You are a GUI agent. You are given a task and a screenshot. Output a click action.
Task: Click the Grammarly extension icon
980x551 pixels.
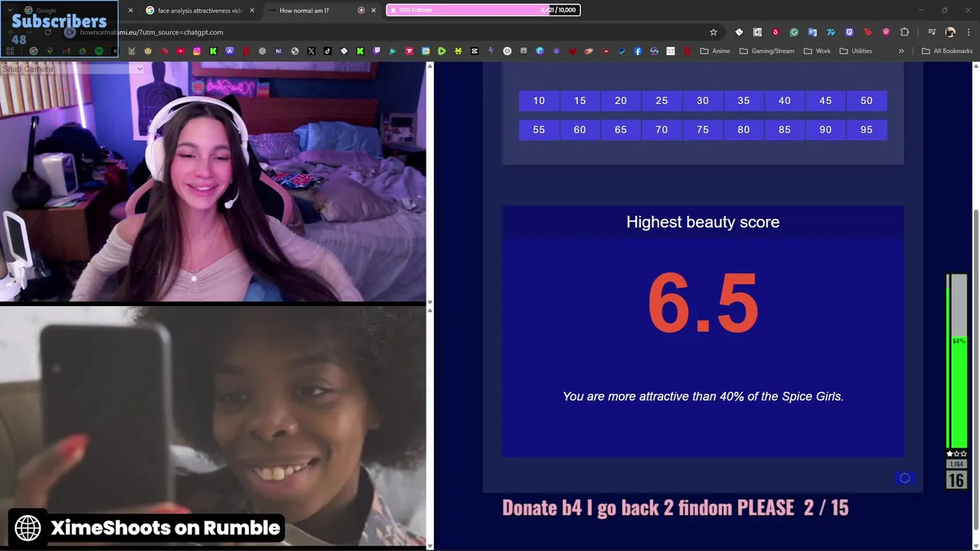[794, 32]
